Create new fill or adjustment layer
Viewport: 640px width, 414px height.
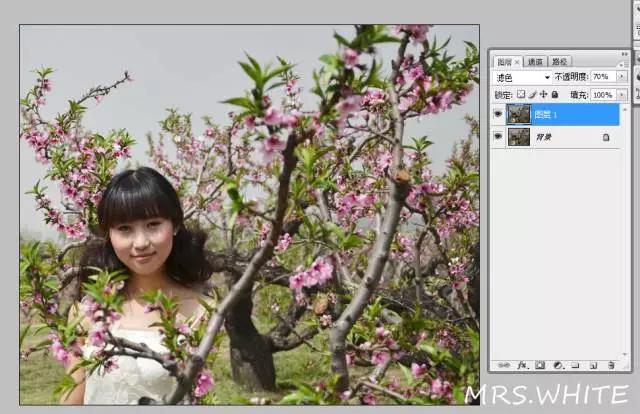click(557, 366)
